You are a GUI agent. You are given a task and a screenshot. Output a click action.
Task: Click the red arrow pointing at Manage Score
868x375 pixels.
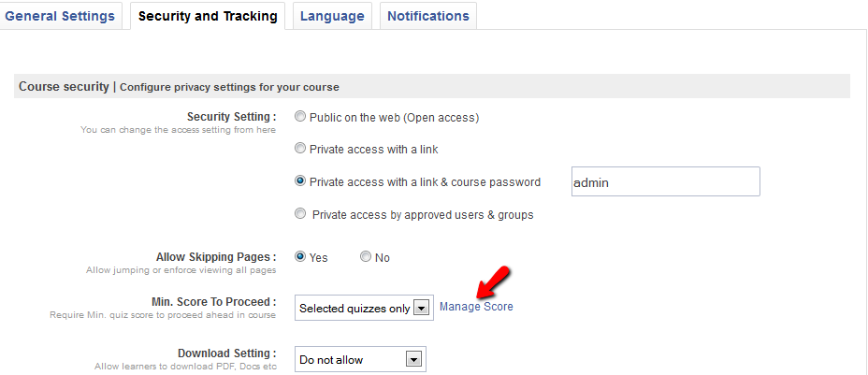coord(492,279)
